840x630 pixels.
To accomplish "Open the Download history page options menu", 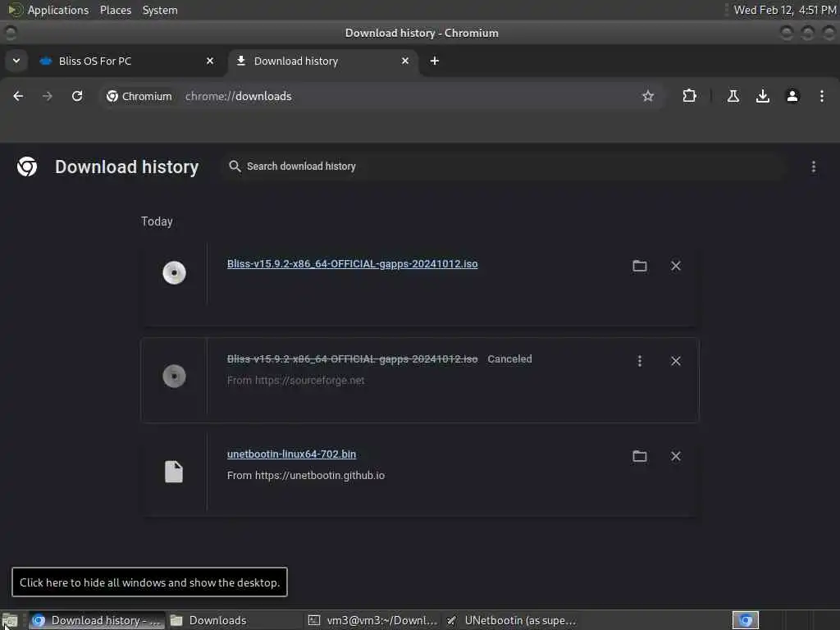I will 813,167.
